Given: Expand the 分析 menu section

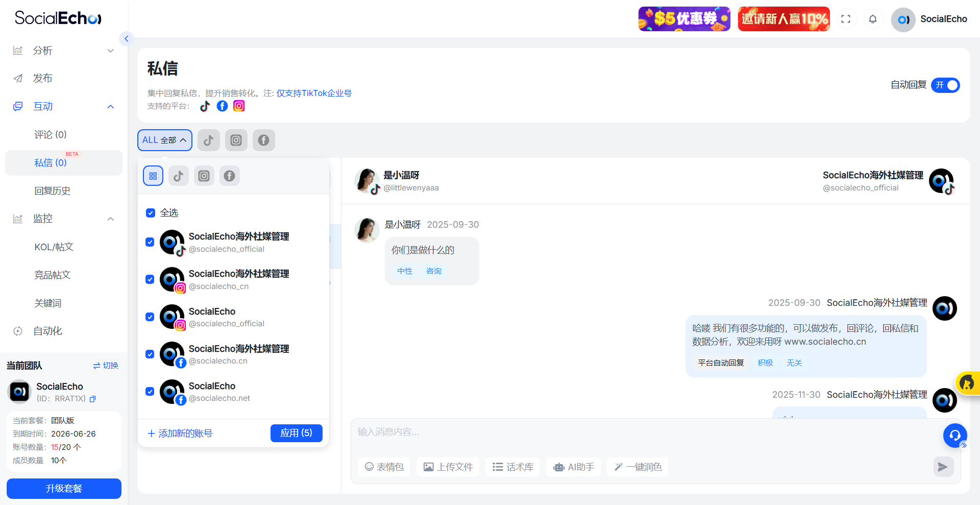Looking at the screenshot, I should [64, 51].
